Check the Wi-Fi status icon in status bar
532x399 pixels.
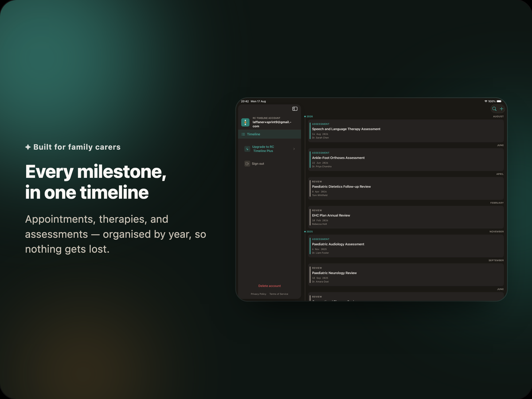pyautogui.click(x=486, y=101)
